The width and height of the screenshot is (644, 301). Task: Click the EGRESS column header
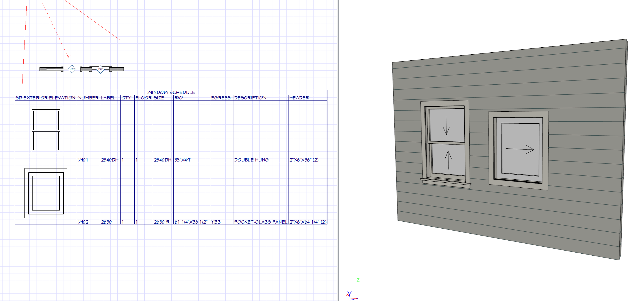click(221, 98)
